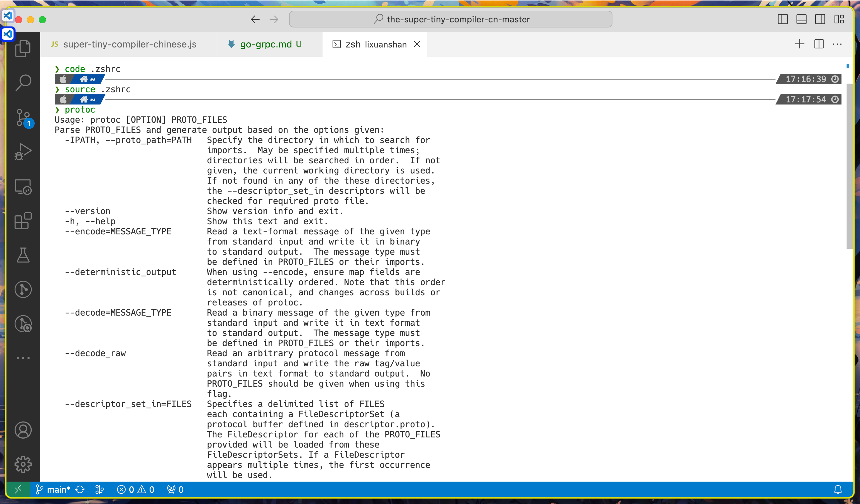Viewport: 860px width, 504px height.
Task: Open the Customize Layout menu
Action: click(839, 19)
